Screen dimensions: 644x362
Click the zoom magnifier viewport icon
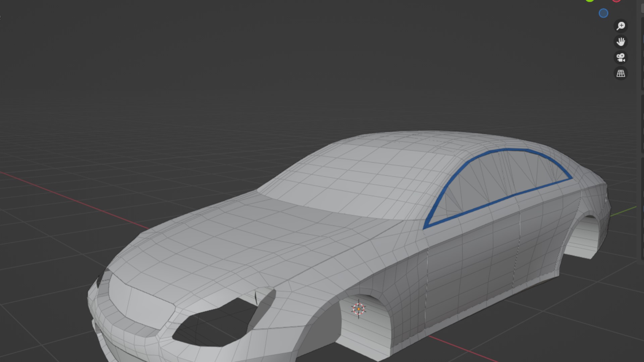pos(621,26)
